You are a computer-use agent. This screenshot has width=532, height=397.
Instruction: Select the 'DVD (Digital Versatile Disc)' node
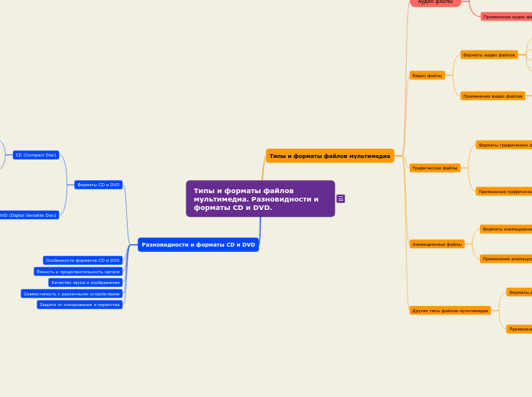[29, 215]
